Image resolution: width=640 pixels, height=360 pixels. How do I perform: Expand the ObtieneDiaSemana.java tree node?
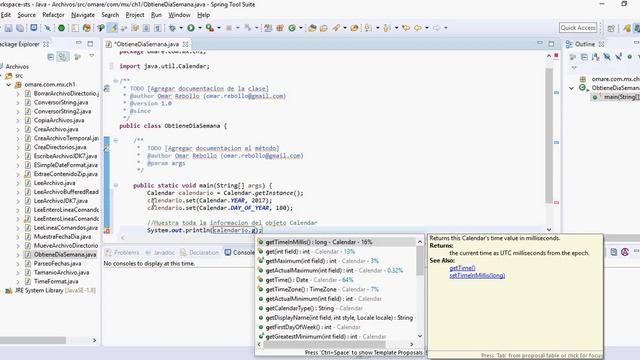(18, 255)
